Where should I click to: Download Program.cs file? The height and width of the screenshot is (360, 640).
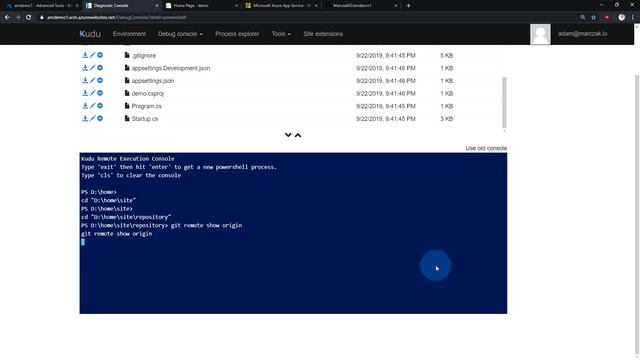[x=85, y=106]
